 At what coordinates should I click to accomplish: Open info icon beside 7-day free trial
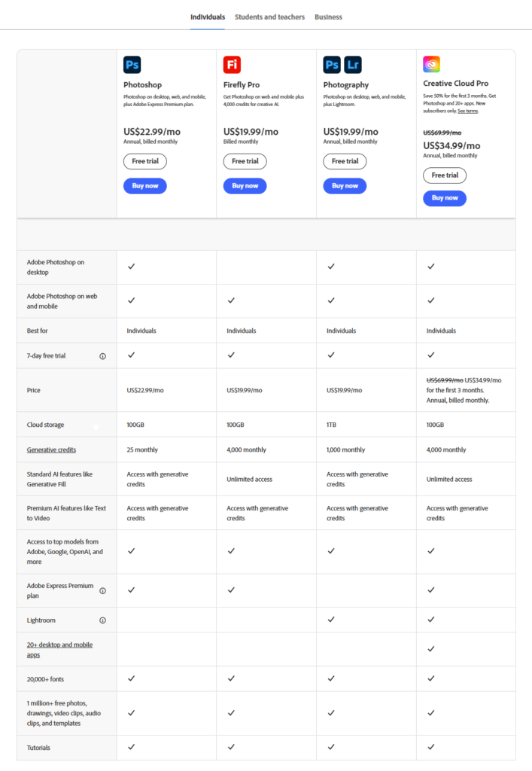pos(102,356)
